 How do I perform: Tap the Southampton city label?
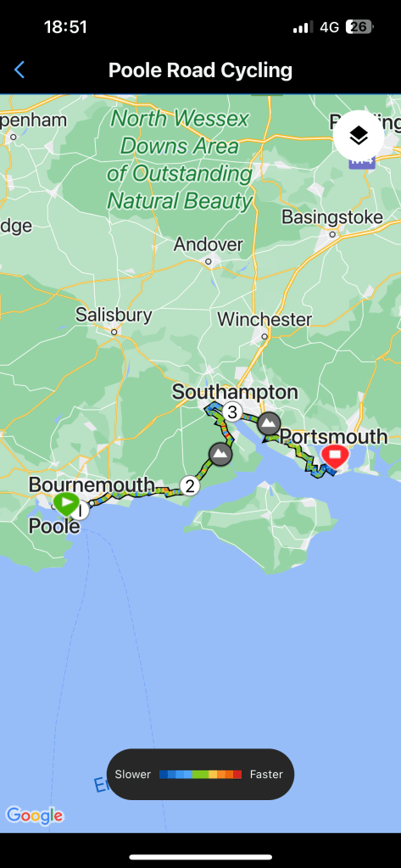[x=235, y=393]
